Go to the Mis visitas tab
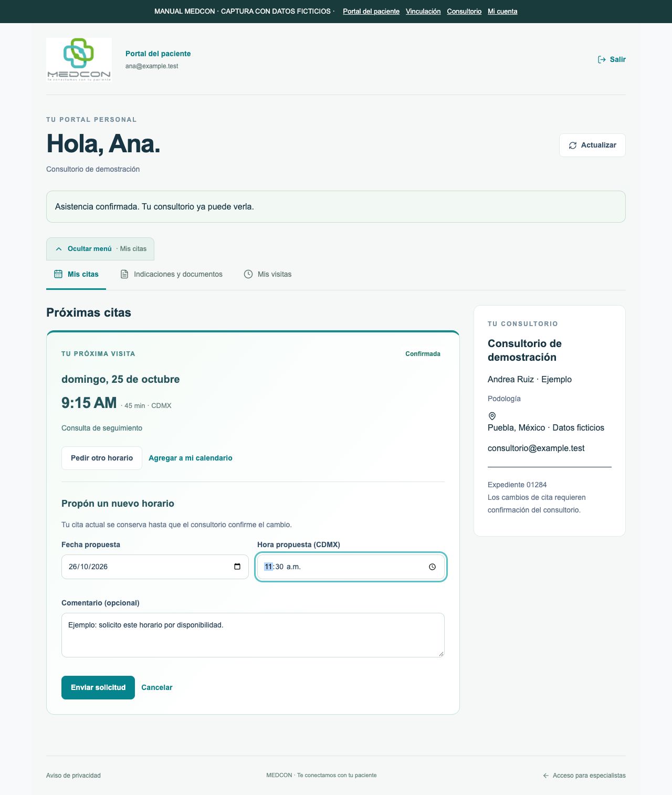This screenshot has width=672, height=795. pos(268,274)
